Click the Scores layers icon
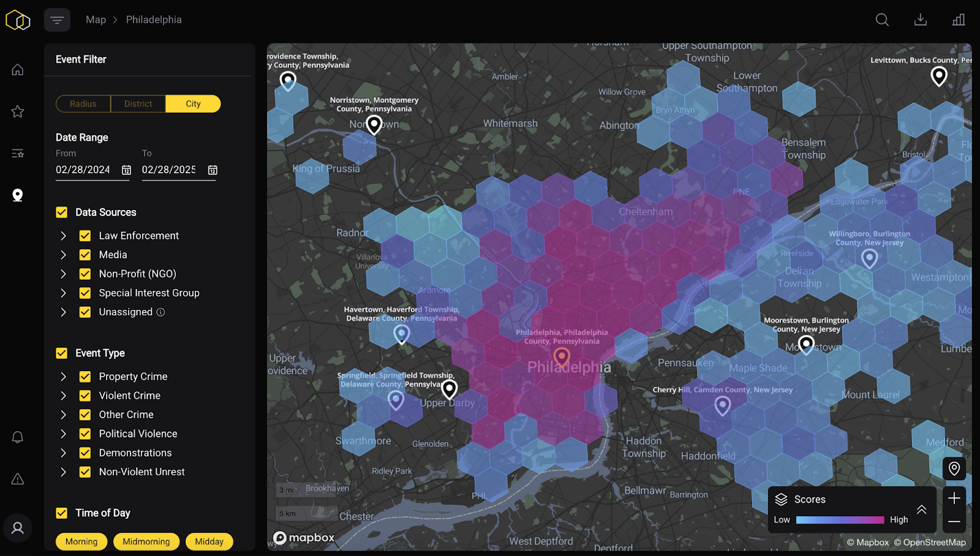The width and height of the screenshot is (980, 556). (x=781, y=500)
